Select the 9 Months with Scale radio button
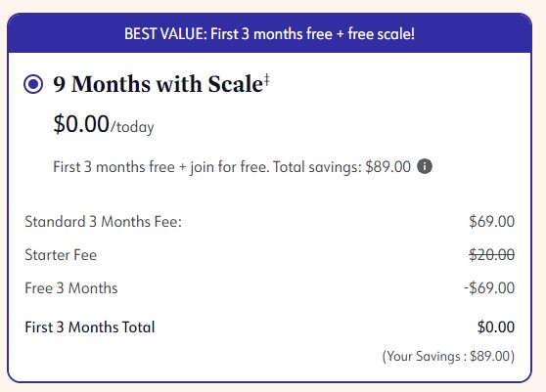Viewport: 546px width, 392px height. point(33,84)
